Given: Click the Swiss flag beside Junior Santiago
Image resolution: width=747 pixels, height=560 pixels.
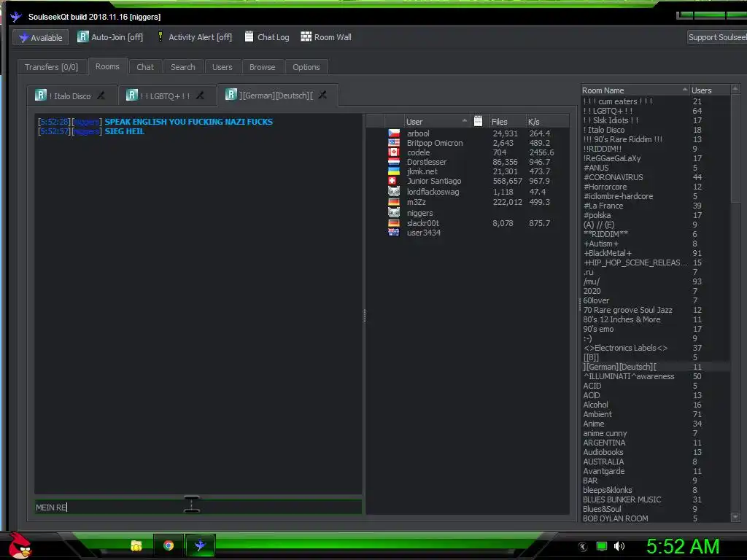Looking at the screenshot, I should [x=394, y=181].
